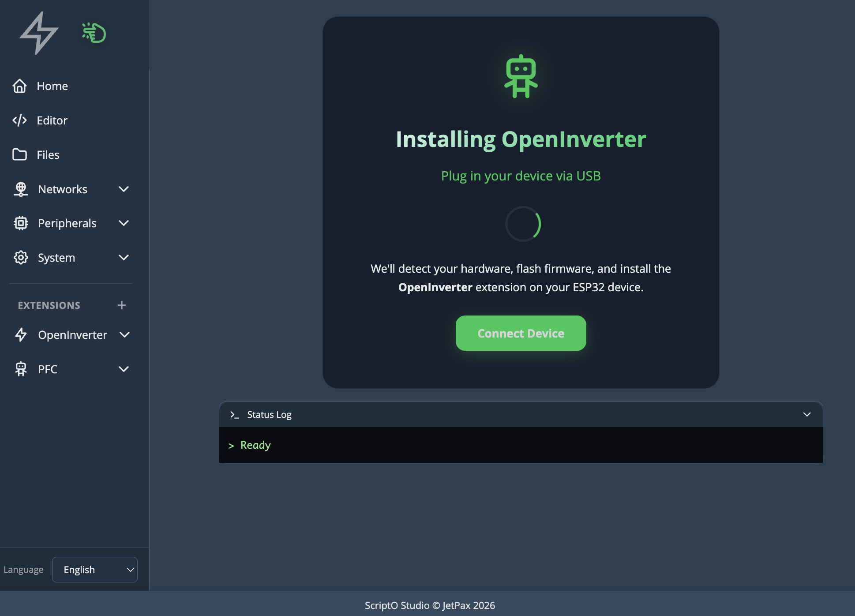
Task: Collapse the Status Log panel
Action: coord(807,414)
